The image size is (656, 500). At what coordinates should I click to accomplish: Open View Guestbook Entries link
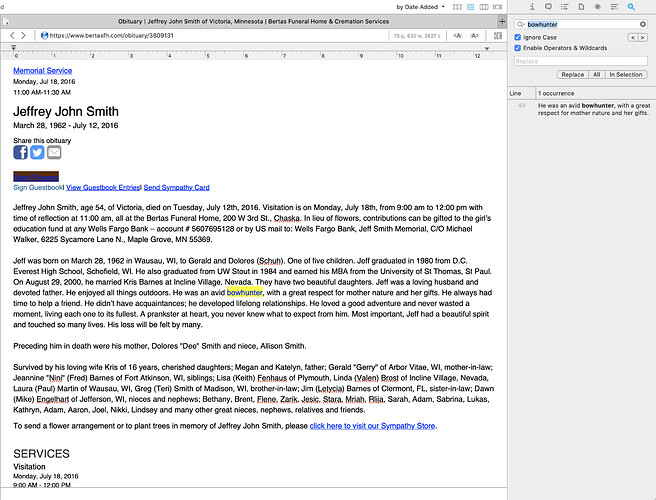click(x=103, y=187)
